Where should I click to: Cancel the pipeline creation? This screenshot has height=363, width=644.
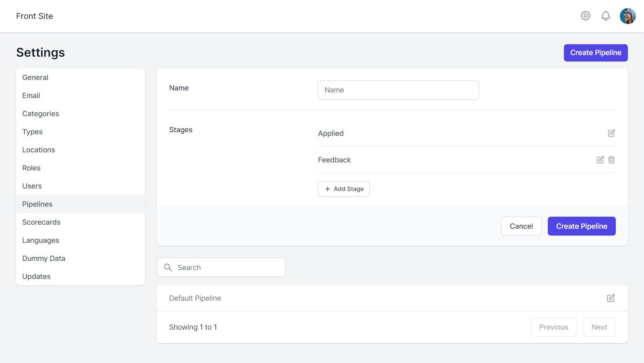coord(521,226)
